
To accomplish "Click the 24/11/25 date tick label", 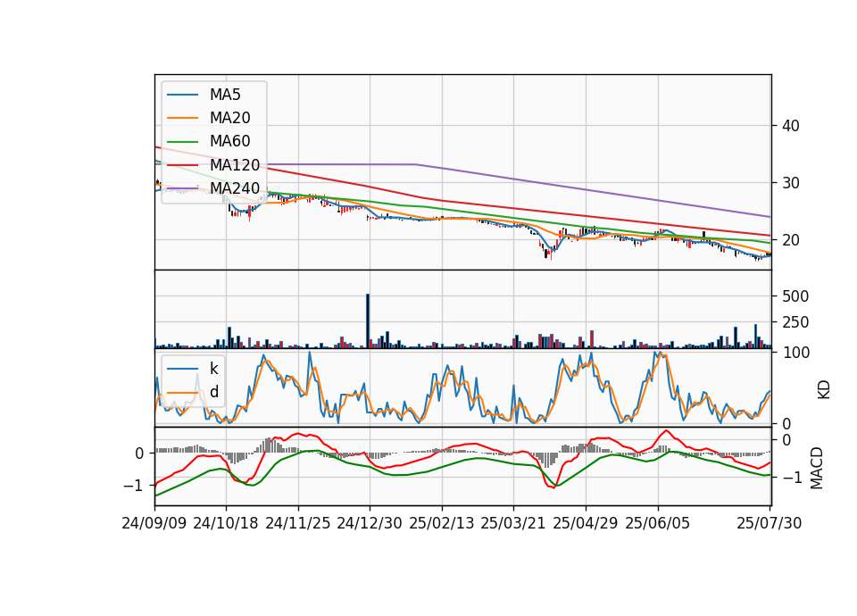I will 298,523.
